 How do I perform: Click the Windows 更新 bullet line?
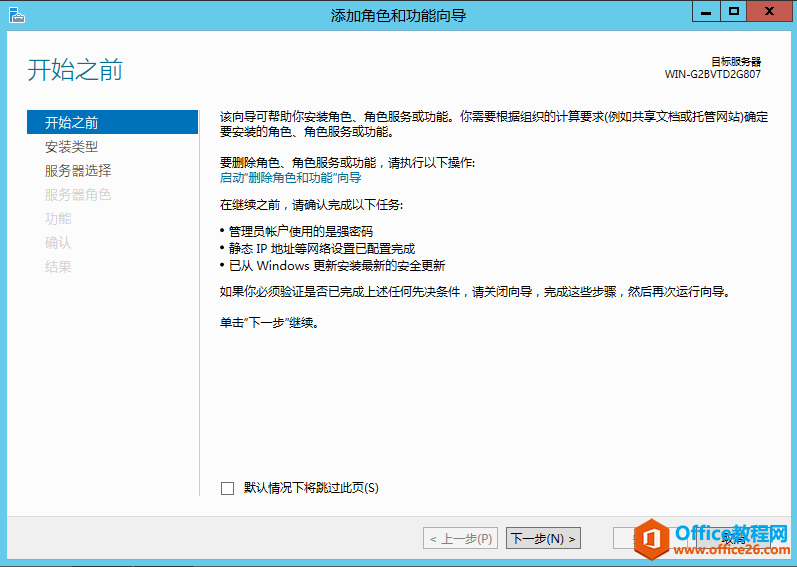[x=337, y=265]
